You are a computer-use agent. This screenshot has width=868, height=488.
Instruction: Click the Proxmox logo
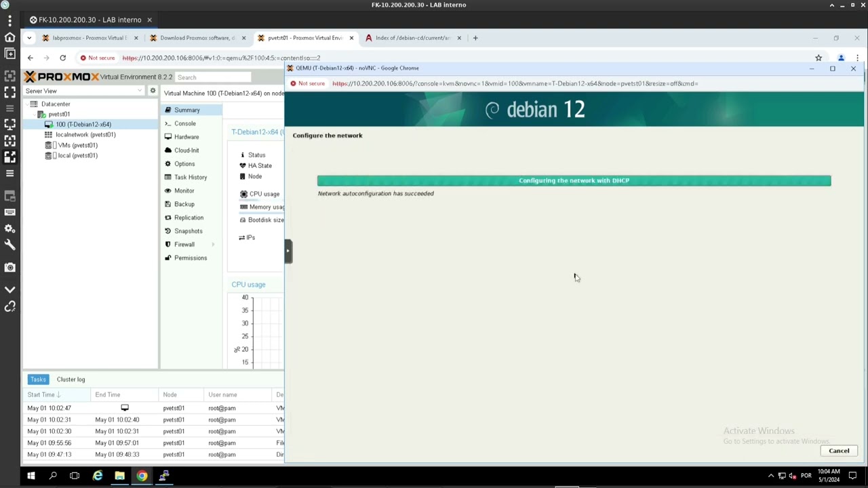62,77
